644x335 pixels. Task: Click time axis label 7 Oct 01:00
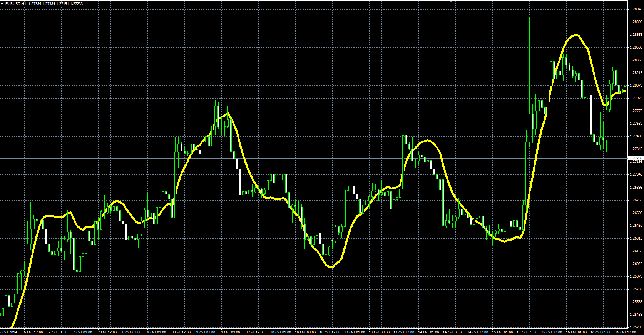click(x=58, y=332)
